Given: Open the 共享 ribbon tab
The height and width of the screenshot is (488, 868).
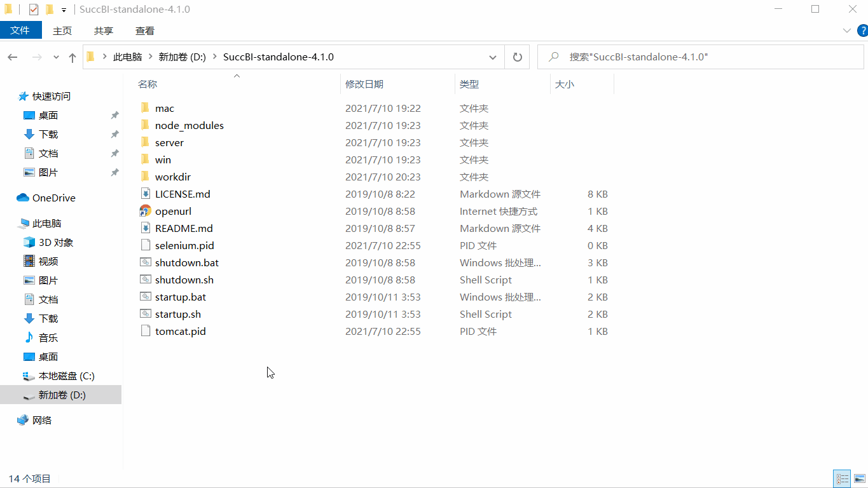Looking at the screenshot, I should (x=104, y=30).
